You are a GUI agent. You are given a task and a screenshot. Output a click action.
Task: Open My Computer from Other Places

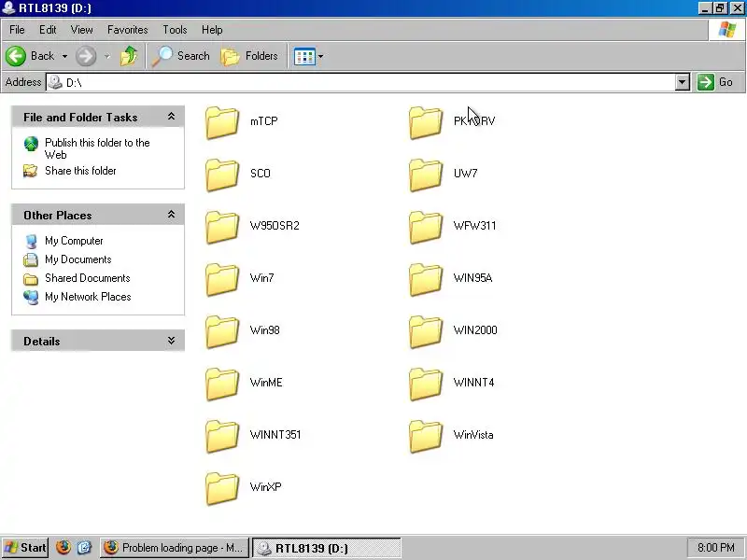pyautogui.click(x=74, y=241)
